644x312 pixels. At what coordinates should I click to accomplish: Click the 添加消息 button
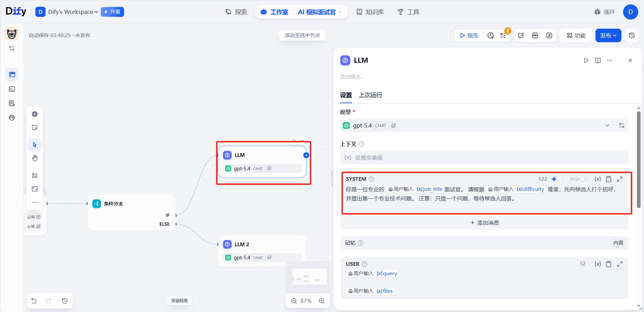[x=485, y=223]
